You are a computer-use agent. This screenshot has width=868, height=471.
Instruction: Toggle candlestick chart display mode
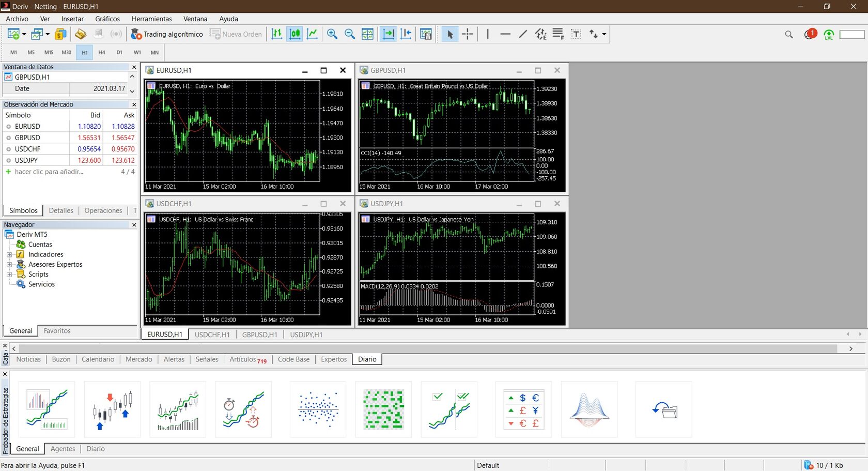coord(294,34)
